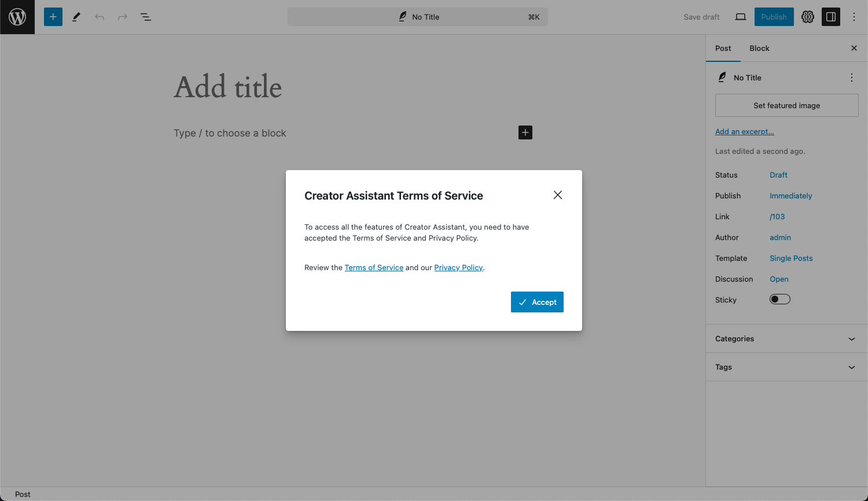
Task: Open the Privacy Policy link
Action: coord(458,267)
